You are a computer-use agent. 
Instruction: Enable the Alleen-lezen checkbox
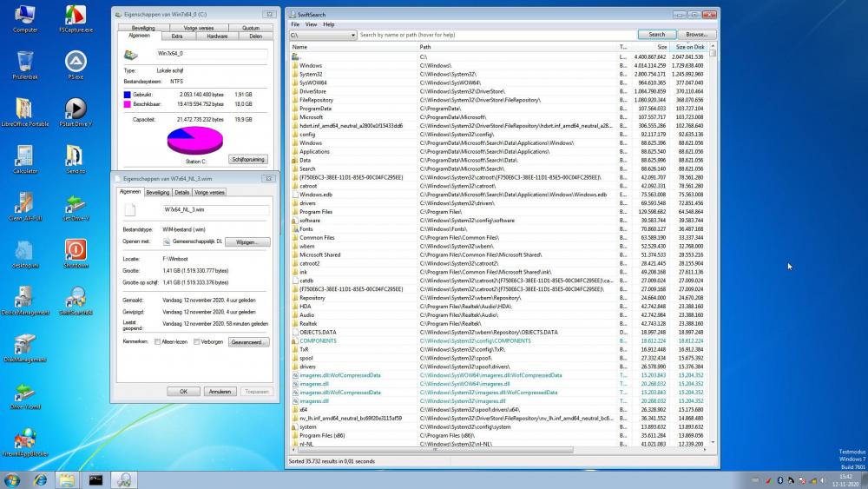[157, 342]
